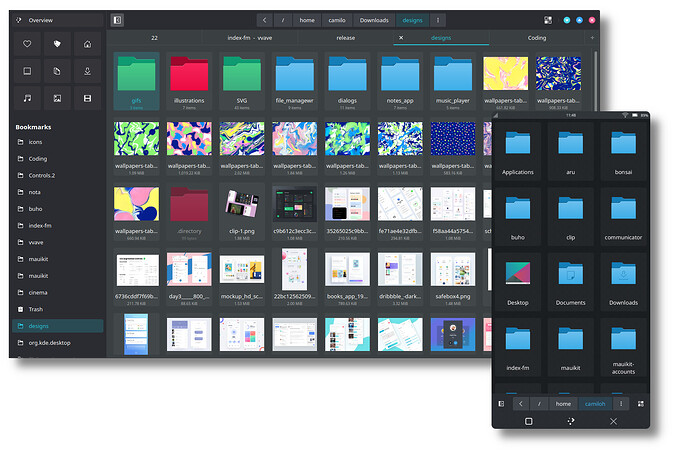Open Videos film icon in sidebar
The width and height of the screenshot is (690, 456).
click(88, 98)
